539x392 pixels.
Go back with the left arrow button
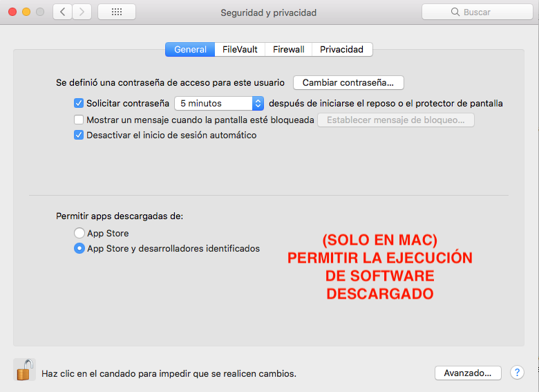click(x=63, y=12)
